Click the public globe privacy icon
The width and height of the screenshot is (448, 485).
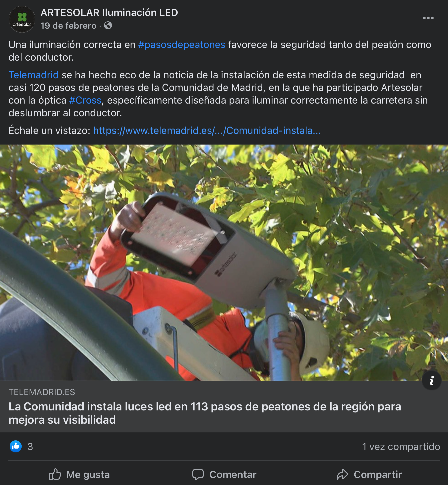point(108,25)
